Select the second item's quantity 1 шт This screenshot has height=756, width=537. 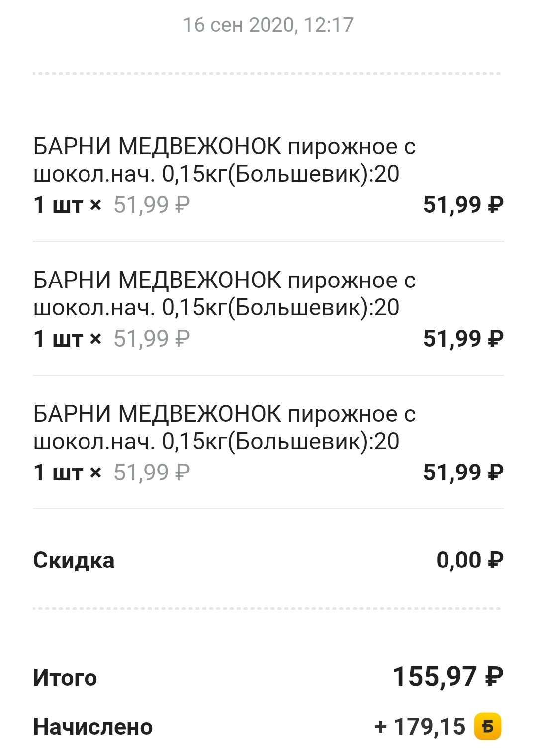(58, 339)
